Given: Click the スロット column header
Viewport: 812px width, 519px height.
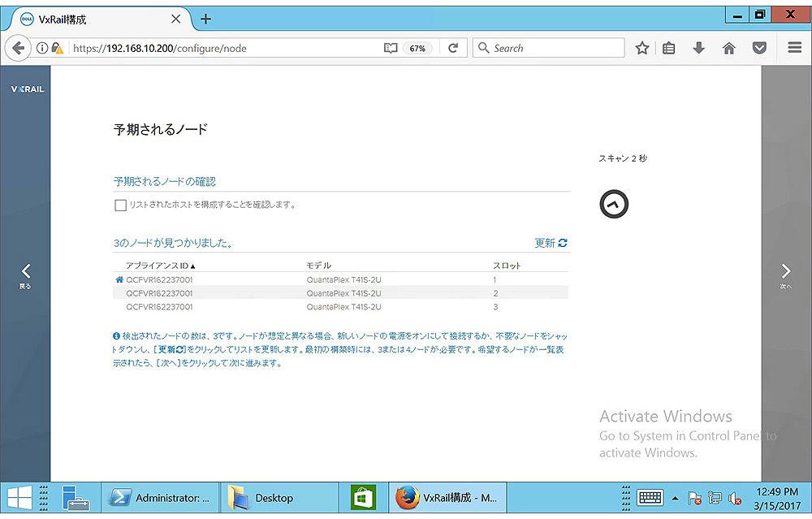Looking at the screenshot, I should (x=507, y=266).
